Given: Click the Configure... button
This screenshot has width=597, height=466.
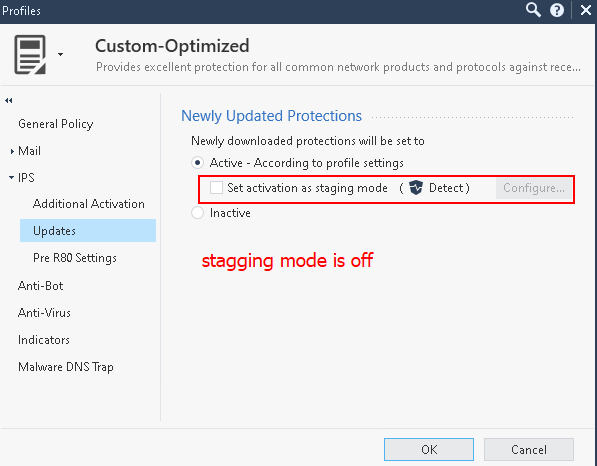Looking at the screenshot, I should tap(533, 188).
